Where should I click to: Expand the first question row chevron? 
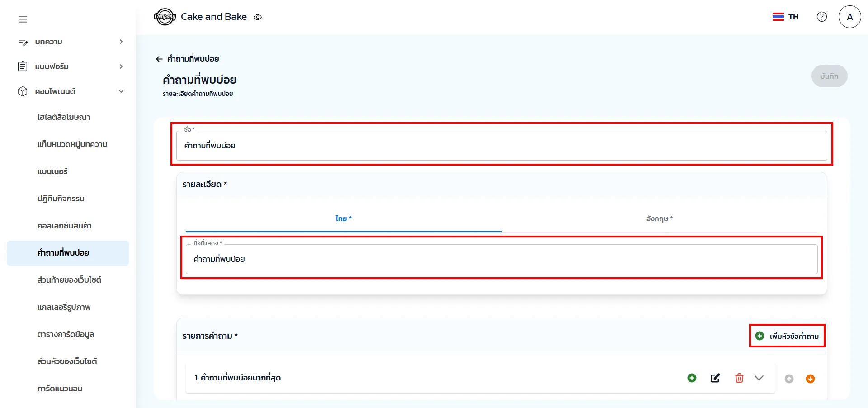point(759,378)
